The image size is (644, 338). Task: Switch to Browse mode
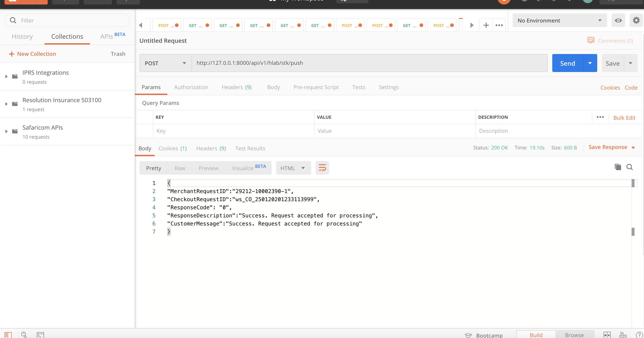coord(574,335)
